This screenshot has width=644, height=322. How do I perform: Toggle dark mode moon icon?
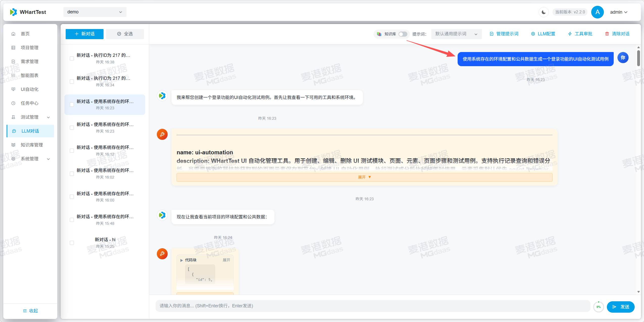[x=543, y=12]
